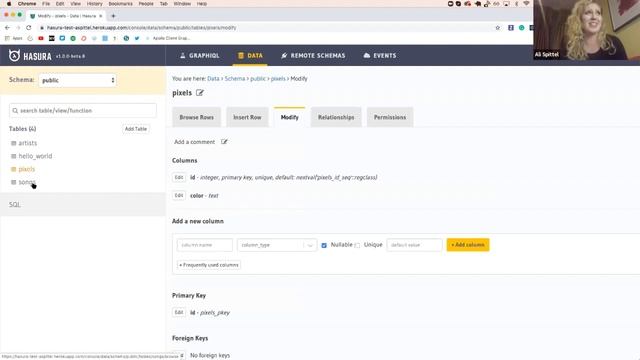640x360 pixels.
Task: Click the Remote Schemas plug icon
Action: click(284, 56)
